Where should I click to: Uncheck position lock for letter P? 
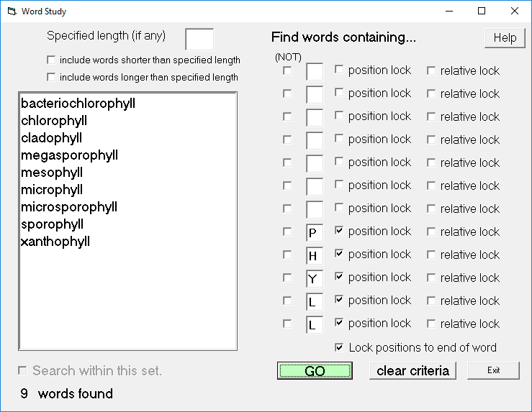(339, 231)
